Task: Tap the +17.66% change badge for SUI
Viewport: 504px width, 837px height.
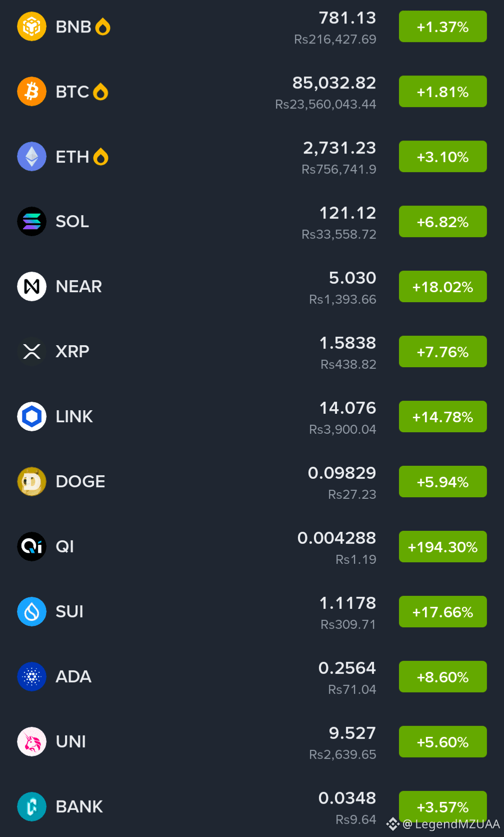Action: click(442, 612)
